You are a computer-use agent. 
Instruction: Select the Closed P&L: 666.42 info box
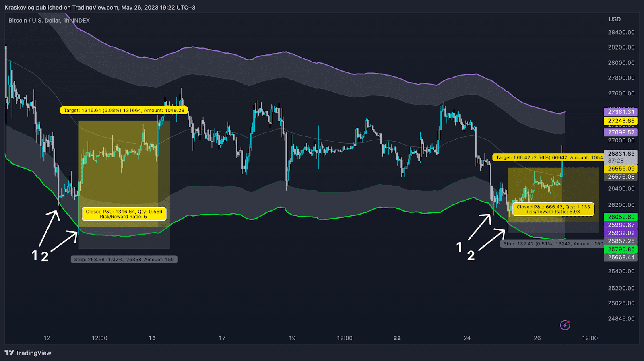553,209
